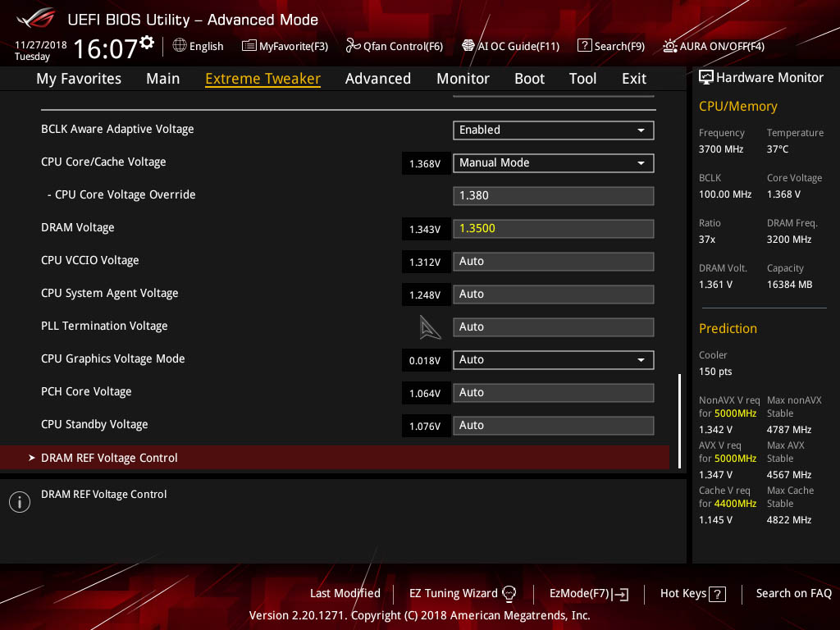Click the AURA light icon
The image size is (840, 630).
(x=669, y=46)
